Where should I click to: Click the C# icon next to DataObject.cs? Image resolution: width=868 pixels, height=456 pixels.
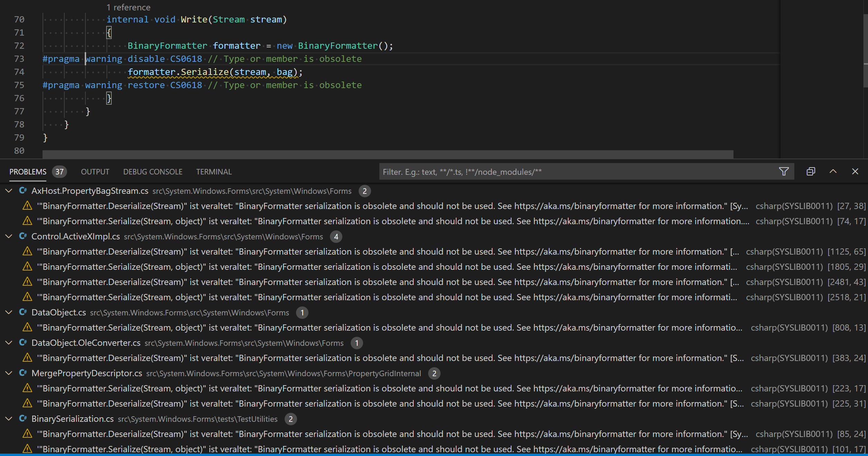click(23, 312)
